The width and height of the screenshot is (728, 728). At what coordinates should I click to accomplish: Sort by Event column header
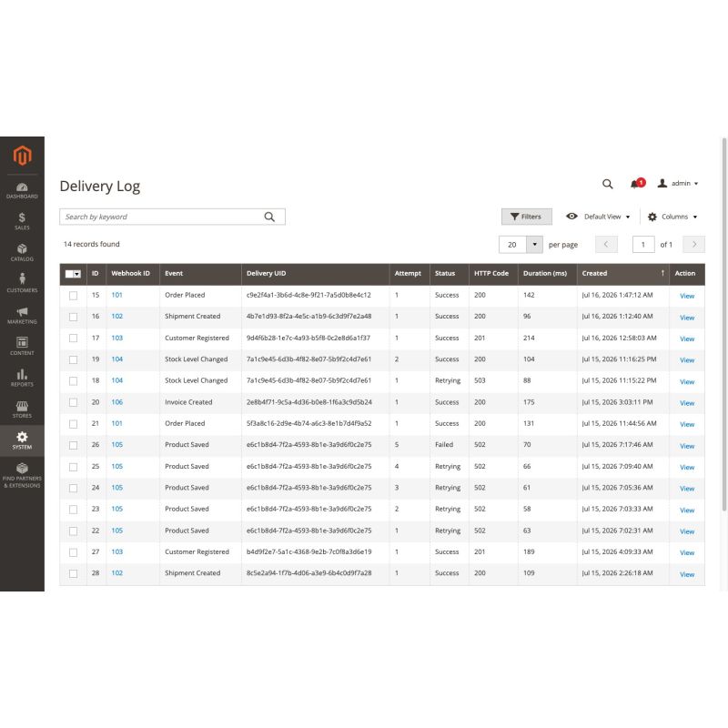(x=200, y=274)
